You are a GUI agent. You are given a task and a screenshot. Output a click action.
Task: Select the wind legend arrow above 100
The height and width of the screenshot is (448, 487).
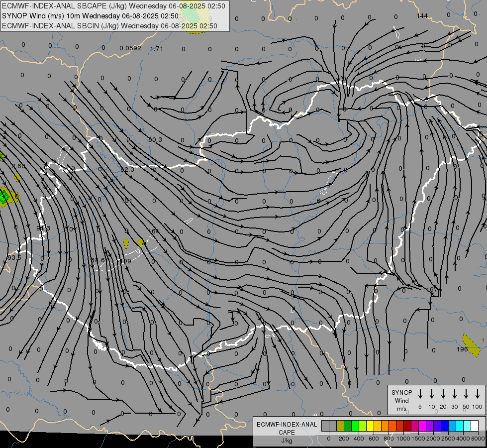click(x=478, y=394)
